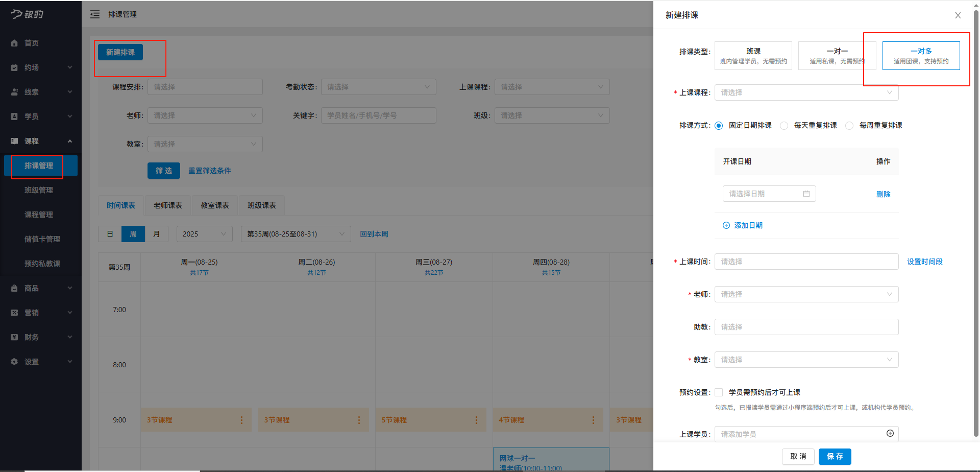Viewport: 980px width, 472px height.
Task: Select 每周重复排课 radio option
Action: tap(849, 125)
